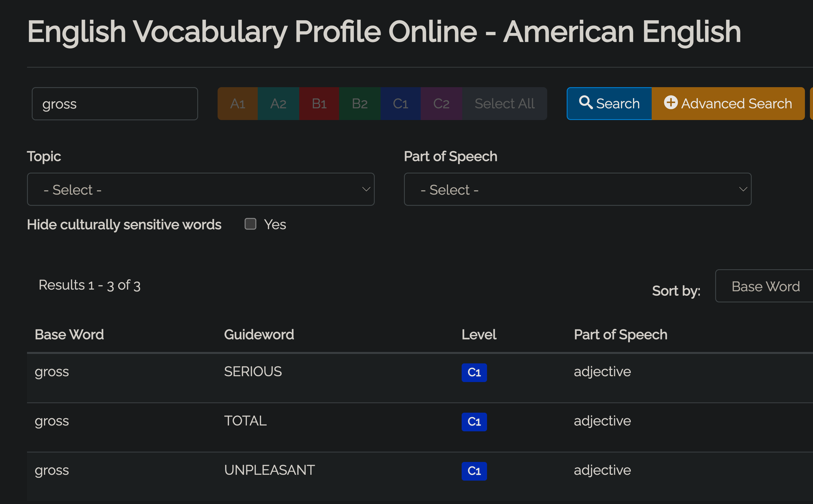Toggle the C2 level filter
Screen dimensions: 813x504
coord(441,104)
